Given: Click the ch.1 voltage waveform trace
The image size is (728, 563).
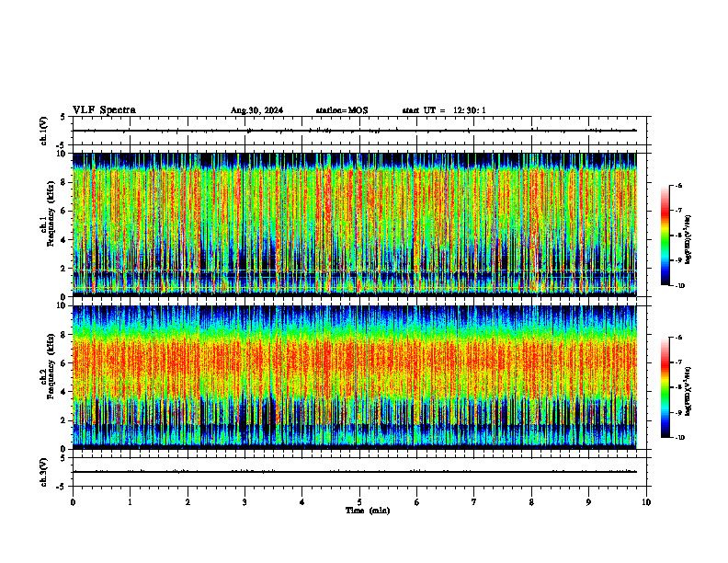Looking at the screenshot, I should click(354, 131).
